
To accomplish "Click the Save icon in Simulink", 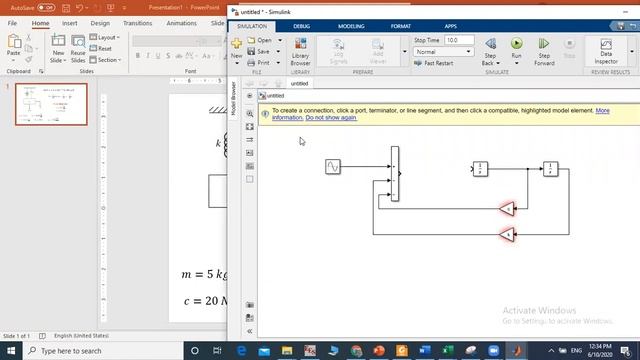I will coord(251,51).
